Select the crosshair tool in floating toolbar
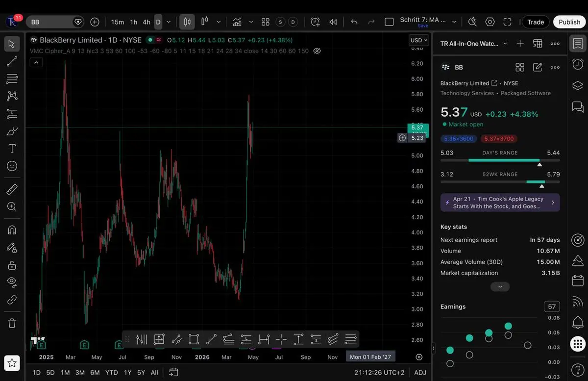 [x=281, y=339]
